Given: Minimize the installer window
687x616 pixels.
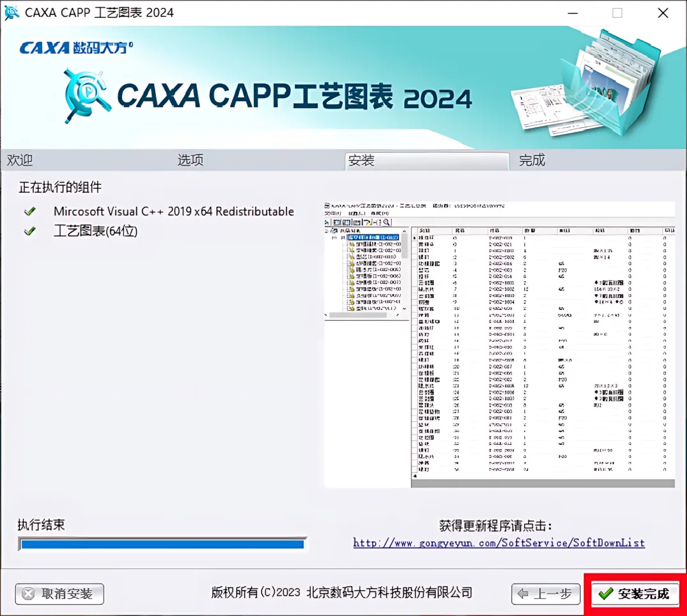Looking at the screenshot, I should [x=572, y=13].
